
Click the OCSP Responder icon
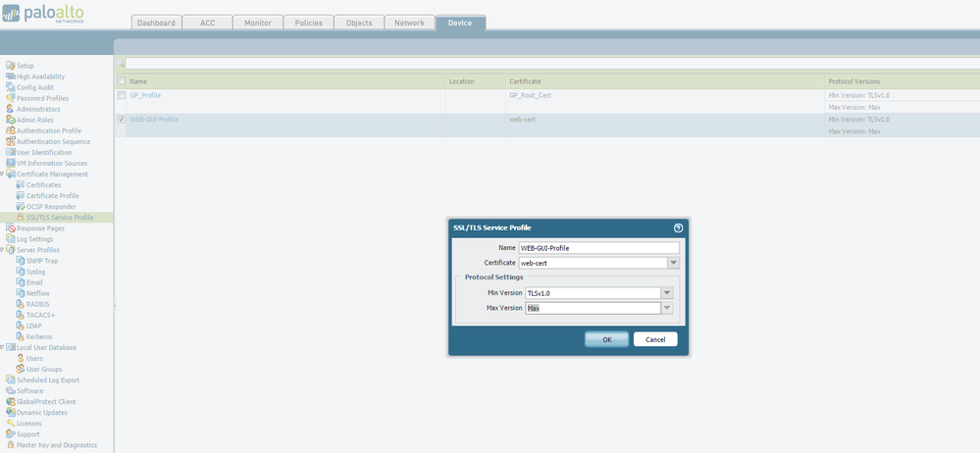tap(21, 207)
